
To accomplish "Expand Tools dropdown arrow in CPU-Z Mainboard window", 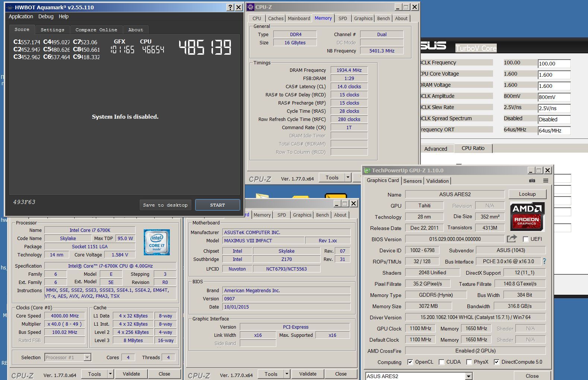I will click(x=287, y=374).
